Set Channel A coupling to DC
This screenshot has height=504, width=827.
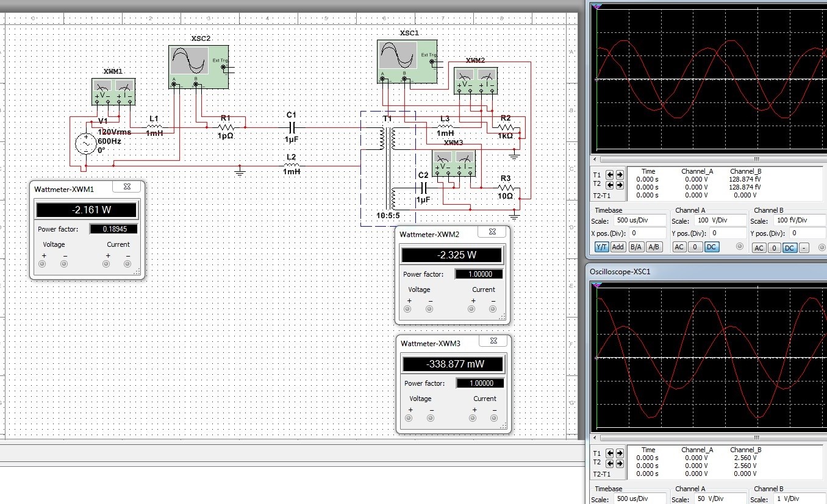(x=711, y=247)
